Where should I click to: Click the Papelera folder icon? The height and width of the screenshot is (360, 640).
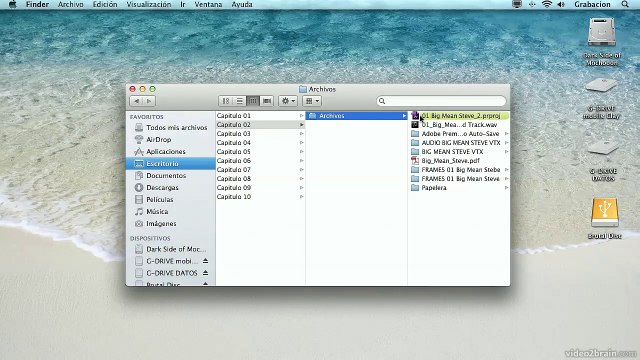(x=415, y=188)
